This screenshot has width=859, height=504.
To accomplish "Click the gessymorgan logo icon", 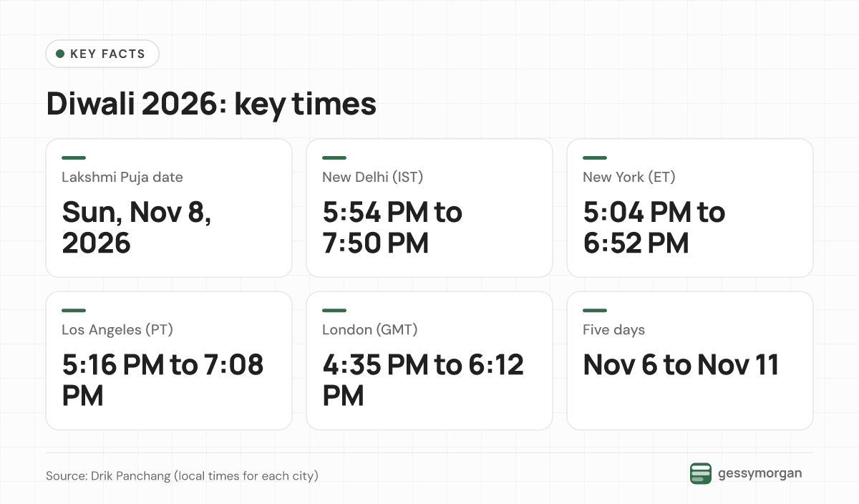I will [701, 474].
